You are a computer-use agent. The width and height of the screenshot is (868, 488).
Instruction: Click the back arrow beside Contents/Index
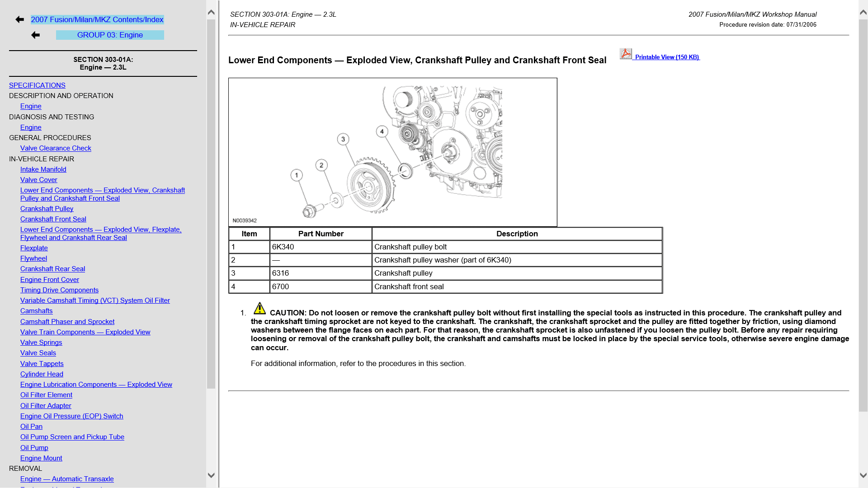(19, 19)
